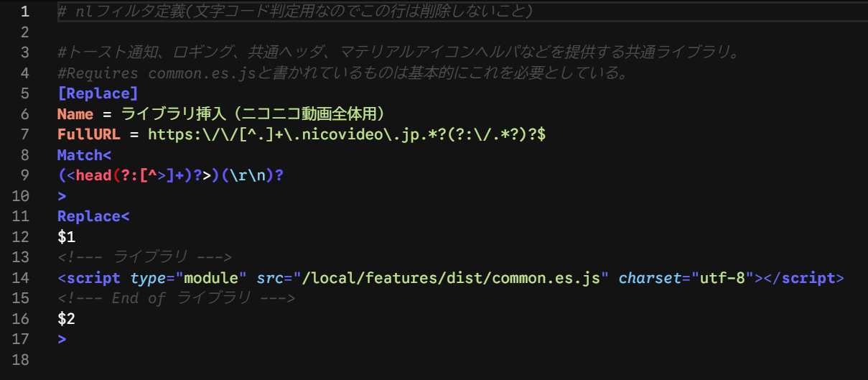The image size is (868, 380).
Task: Click the charset attribute value utf-8
Action: point(727,278)
